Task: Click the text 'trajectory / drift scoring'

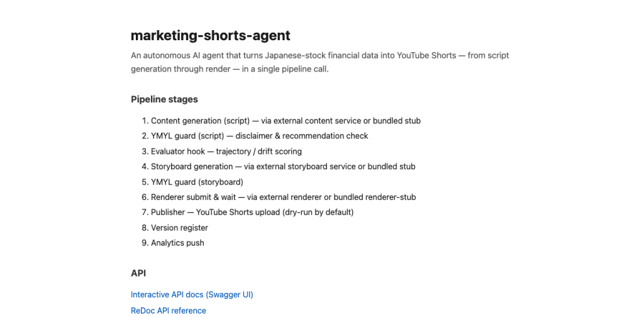Action: point(259,151)
